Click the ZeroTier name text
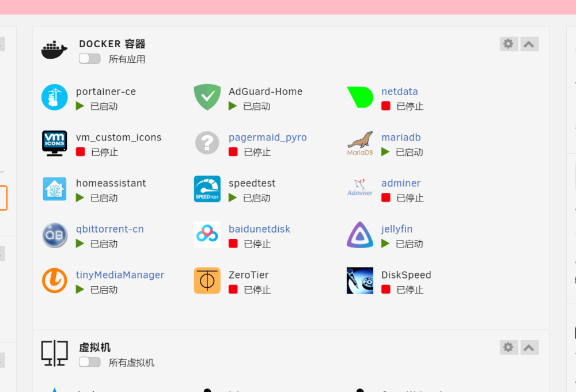Screen dimensions: 576x392 (x=249, y=275)
